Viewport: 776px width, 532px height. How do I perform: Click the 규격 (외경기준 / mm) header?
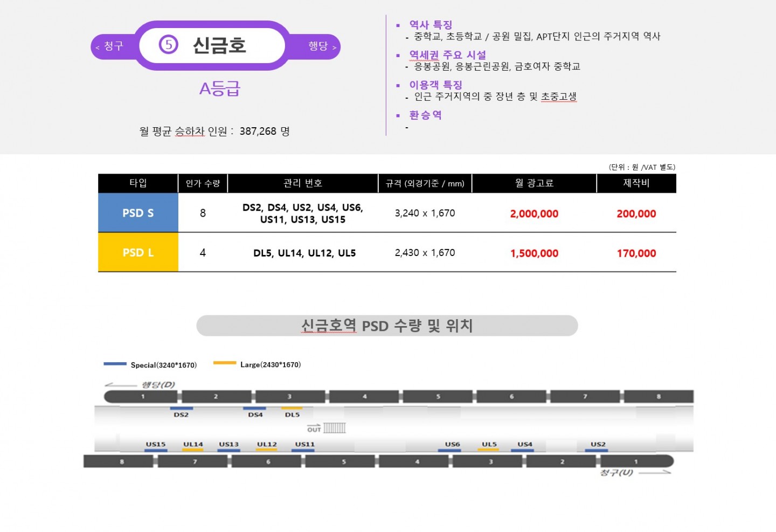coord(425,183)
